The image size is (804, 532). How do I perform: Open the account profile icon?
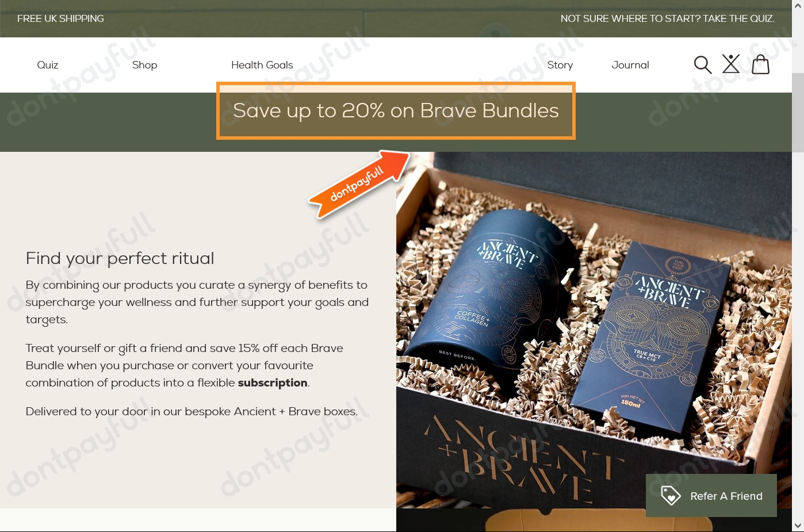click(731, 64)
